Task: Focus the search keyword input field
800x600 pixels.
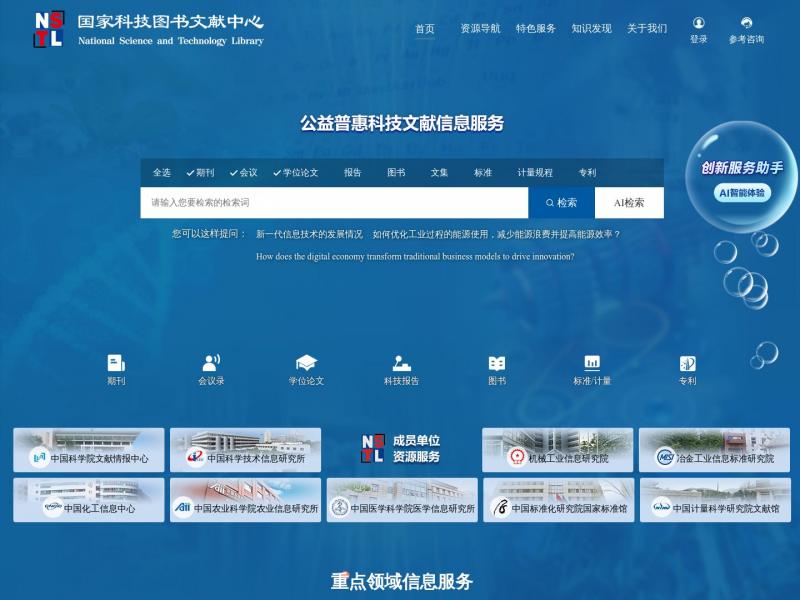Action: (x=334, y=203)
